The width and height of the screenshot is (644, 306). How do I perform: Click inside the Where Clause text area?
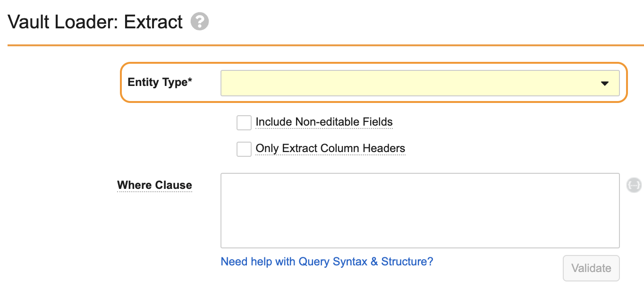coord(420,210)
